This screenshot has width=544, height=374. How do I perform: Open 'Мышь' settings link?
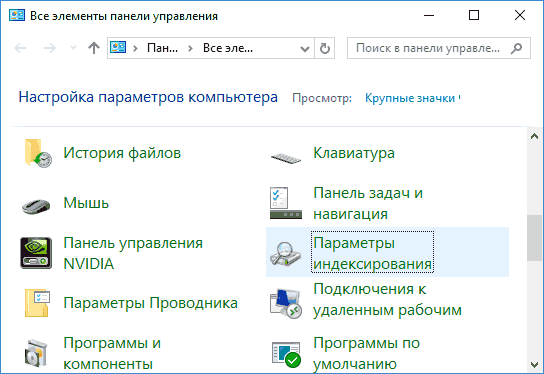(86, 203)
